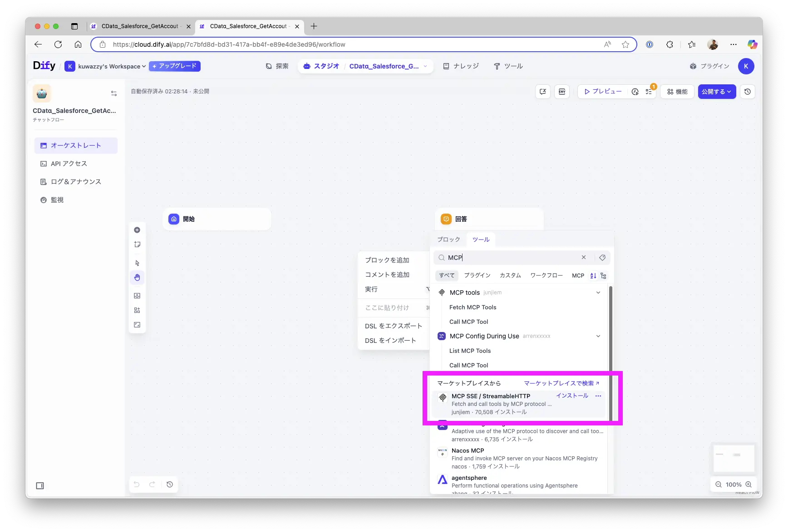Reload the page with the refresh icon
The height and width of the screenshot is (532, 788).
coord(58,44)
